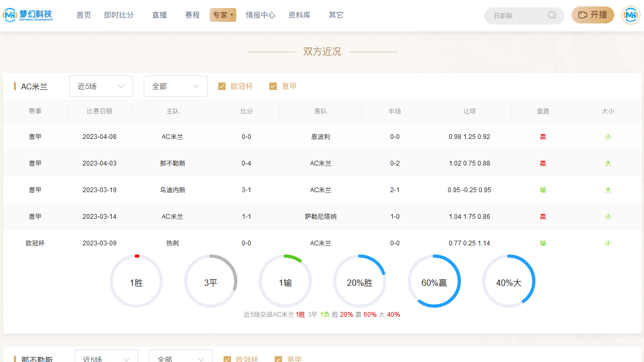
Task: Click handicap odds 1.02 0.75 0.88
Action: [469, 163]
